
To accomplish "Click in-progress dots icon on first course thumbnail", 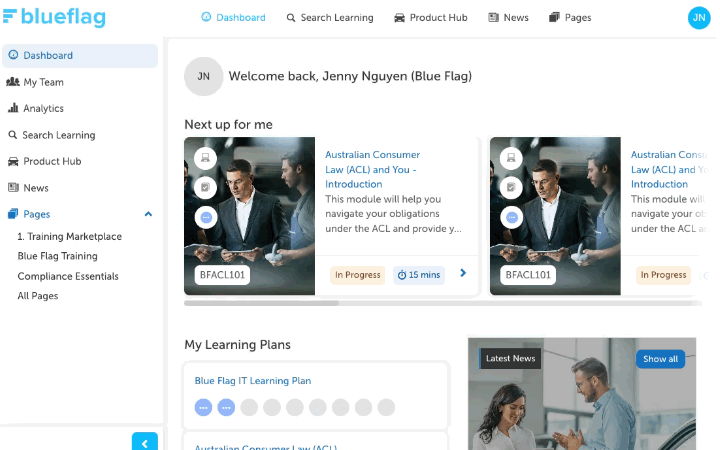I will (x=206, y=217).
